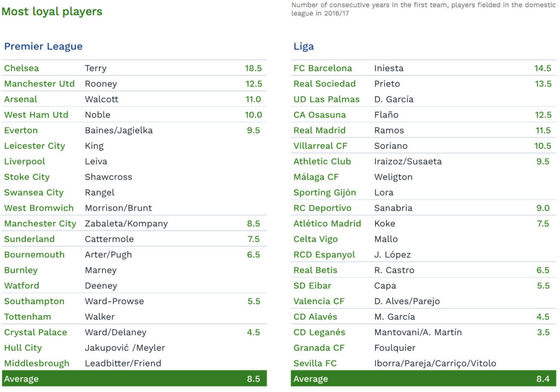This screenshot has width=560, height=392.
Task: Click the Liga section heading
Action: point(304,46)
